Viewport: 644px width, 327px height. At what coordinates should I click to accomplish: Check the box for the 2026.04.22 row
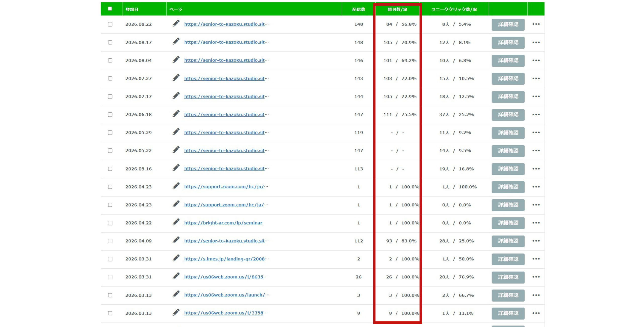[110, 223]
